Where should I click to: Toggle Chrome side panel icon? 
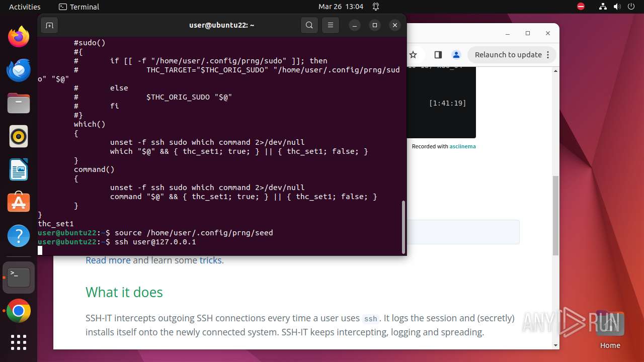(x=438, y=55)
